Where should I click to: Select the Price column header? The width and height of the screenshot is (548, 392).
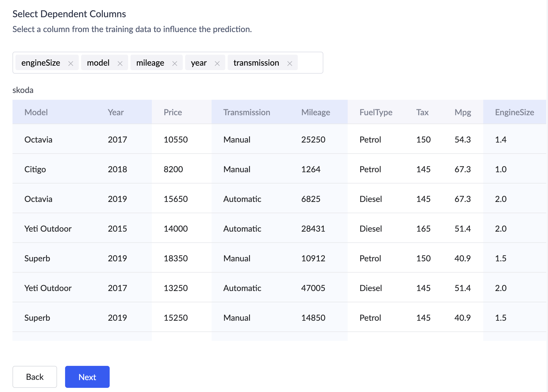click(x=173, y=112)
